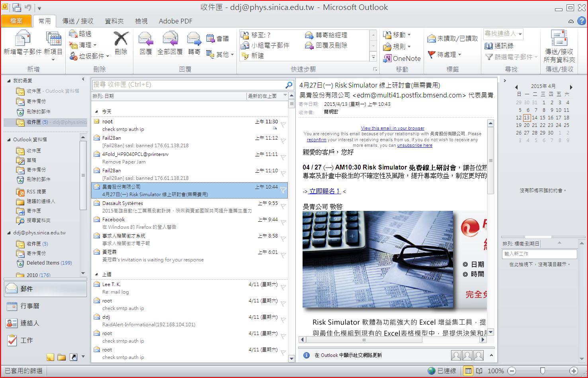Open the 通訊錄 address book

pyautogui.click(x=499, y=46)
